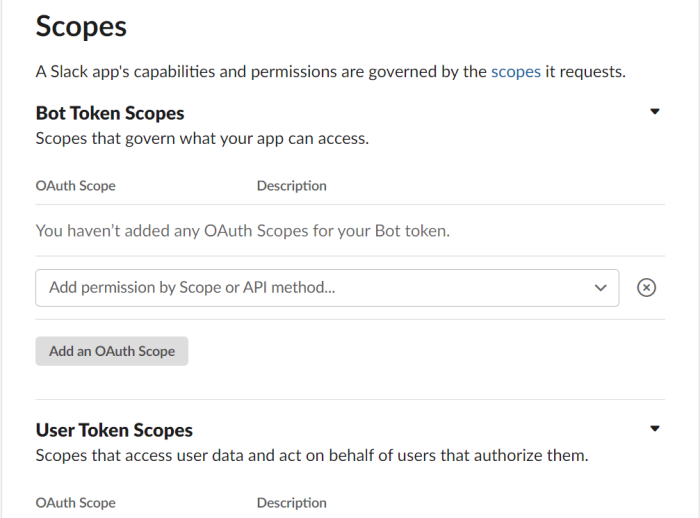The image size is (700, 518).
Task: Collapse the Bot Token Scopes section
Action: click(654, 112)
